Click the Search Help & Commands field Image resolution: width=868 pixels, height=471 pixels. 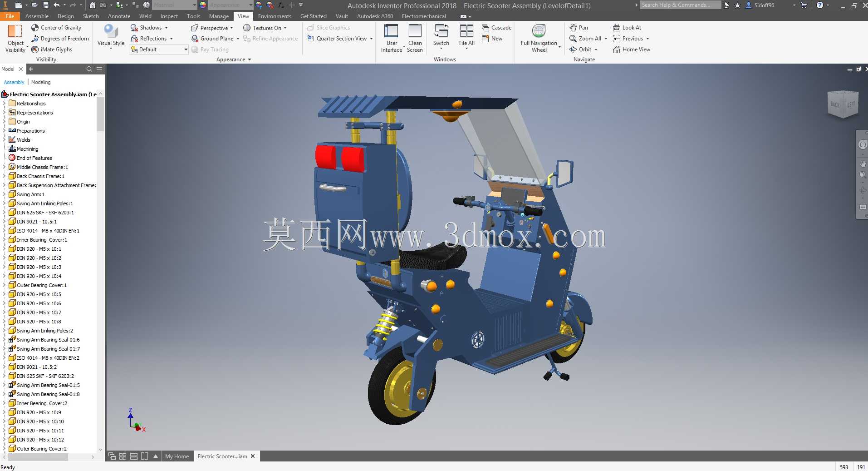[x=680, y=5]
